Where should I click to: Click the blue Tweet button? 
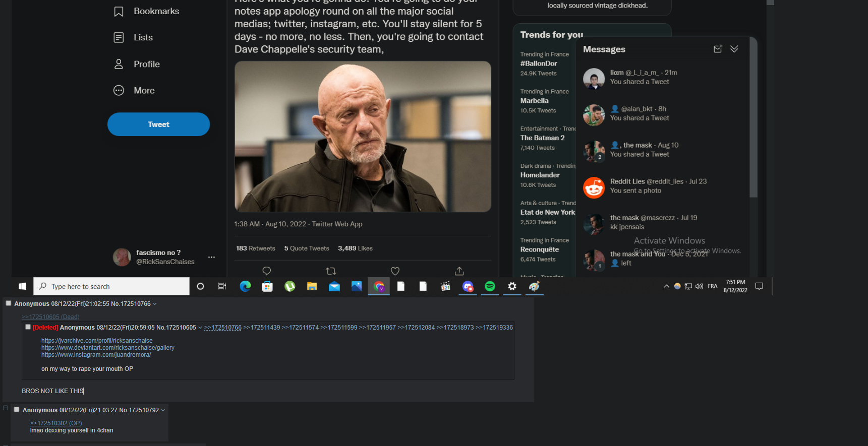coord(158,124)
